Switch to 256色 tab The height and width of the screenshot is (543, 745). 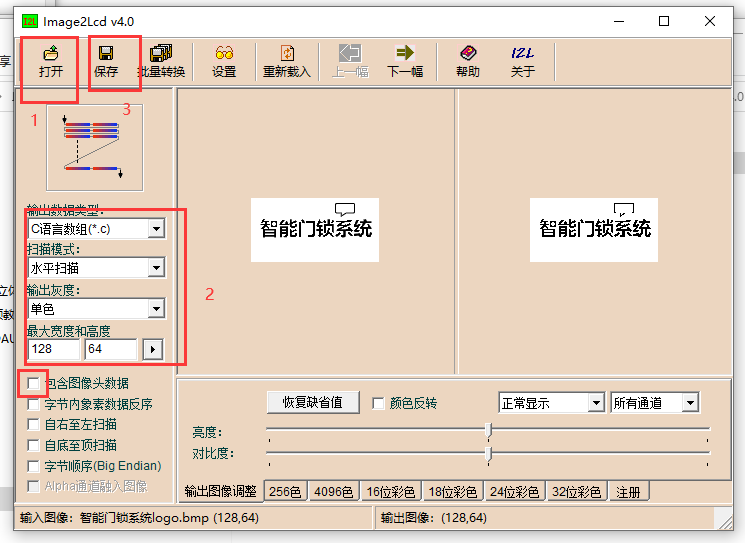click(x=285, y=492)
